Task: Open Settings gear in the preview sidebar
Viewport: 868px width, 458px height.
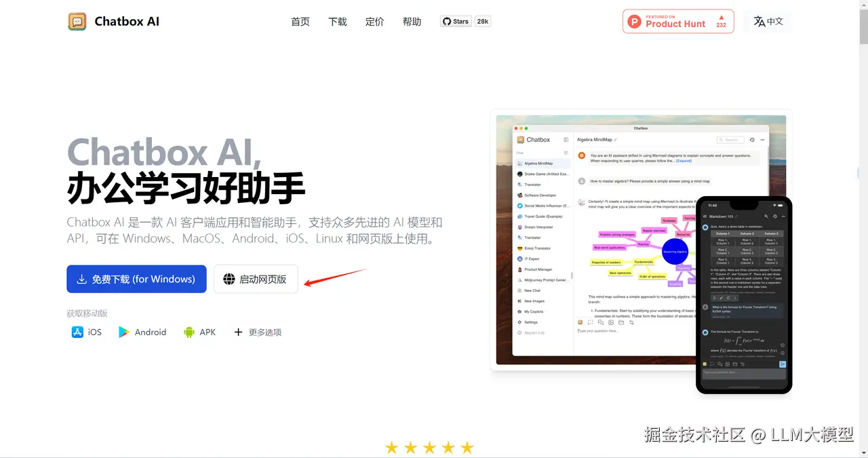Action: [519, 322]
